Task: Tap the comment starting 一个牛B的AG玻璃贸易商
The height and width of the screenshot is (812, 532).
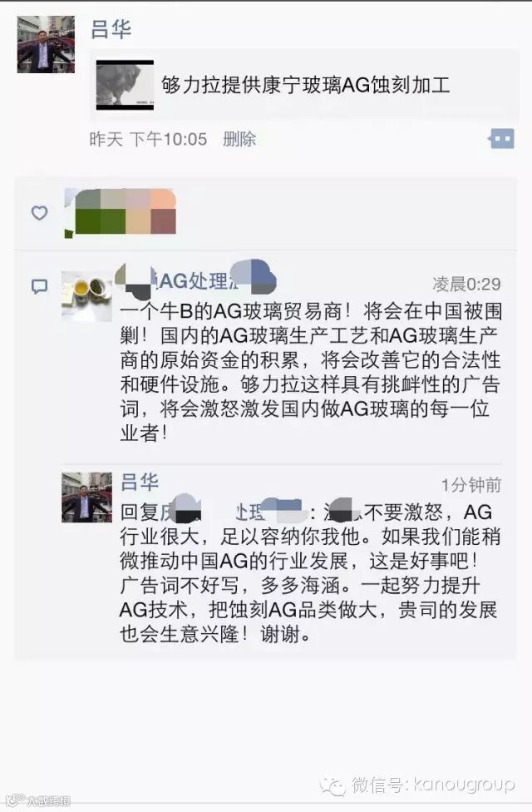Action: pos(311,373)
